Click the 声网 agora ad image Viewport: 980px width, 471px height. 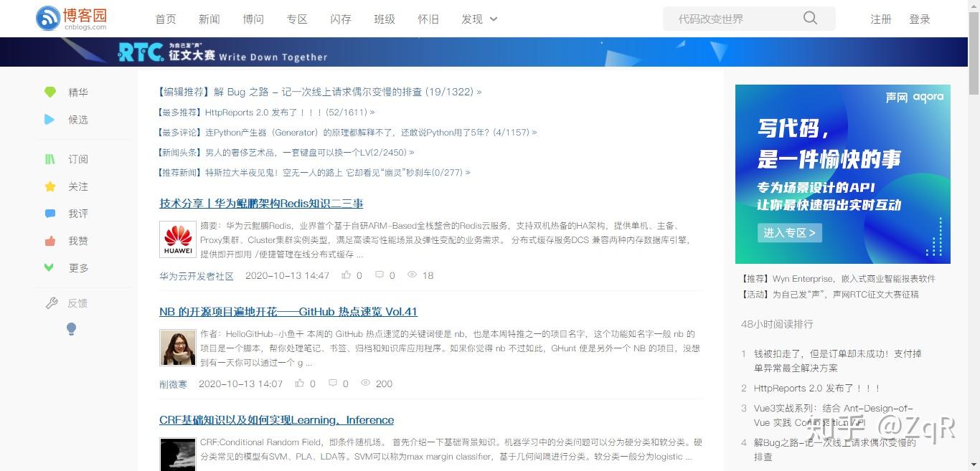tap(843, 174)
